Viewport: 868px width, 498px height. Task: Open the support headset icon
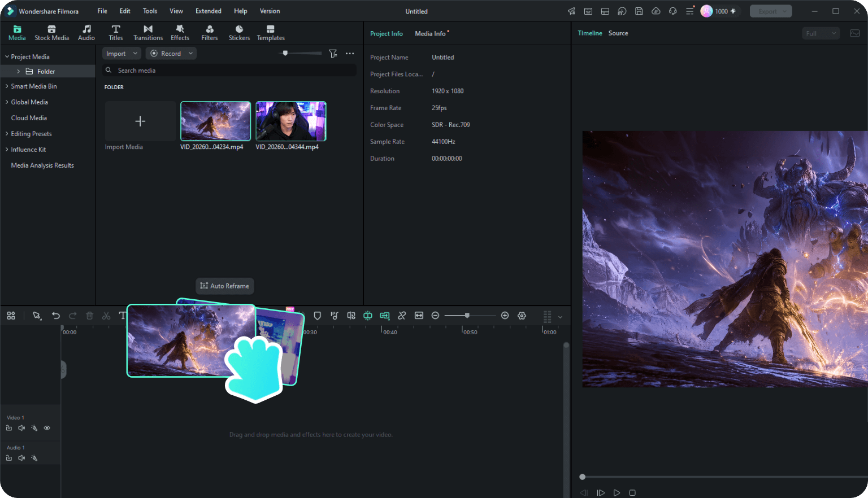coord(672,11)
